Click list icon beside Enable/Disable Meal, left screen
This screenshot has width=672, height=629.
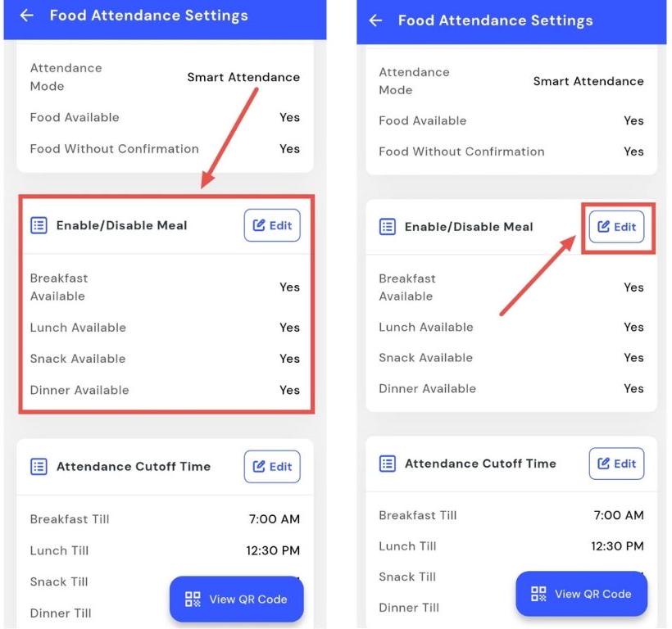pos(39,225)
